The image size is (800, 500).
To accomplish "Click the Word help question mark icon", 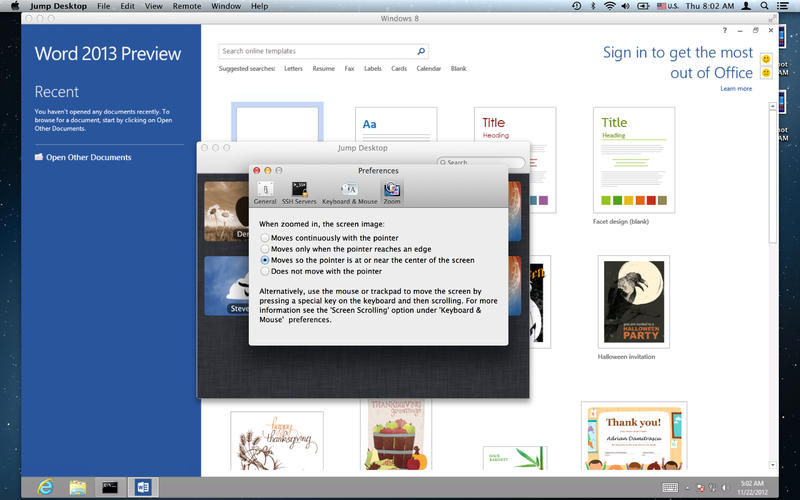I will (724, 31).
